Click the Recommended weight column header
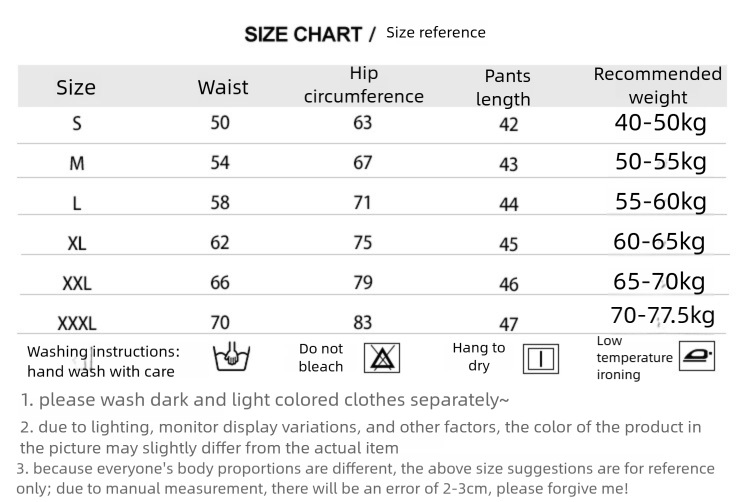 pos(657,85)
